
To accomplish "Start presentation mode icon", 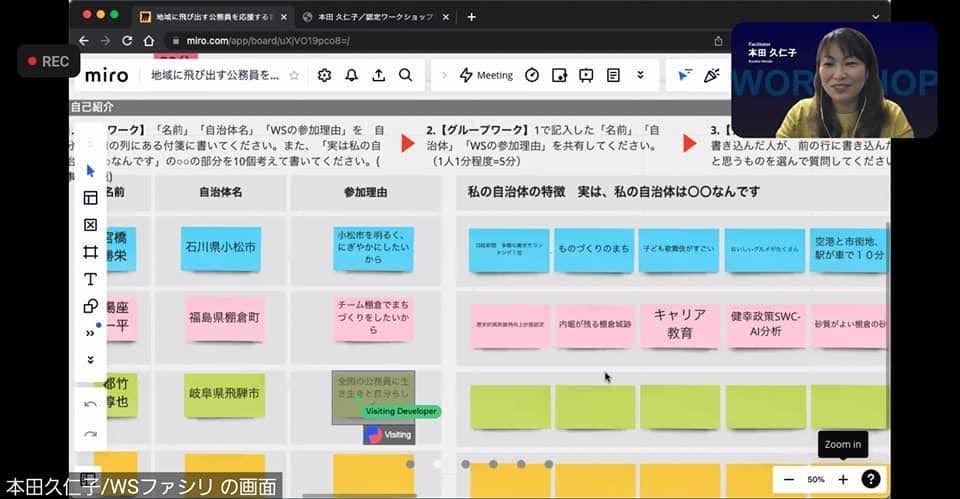I will pyautogui.click(x=586, y=75).
